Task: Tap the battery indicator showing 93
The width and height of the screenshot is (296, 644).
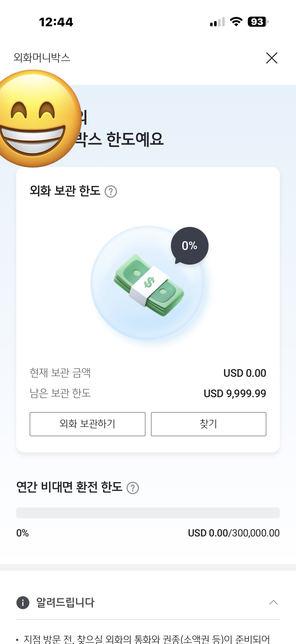Action: click(258, 22)
